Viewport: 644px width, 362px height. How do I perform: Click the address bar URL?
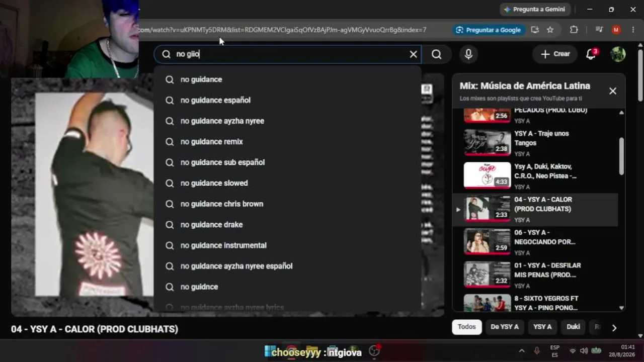[x=282, y=30]
